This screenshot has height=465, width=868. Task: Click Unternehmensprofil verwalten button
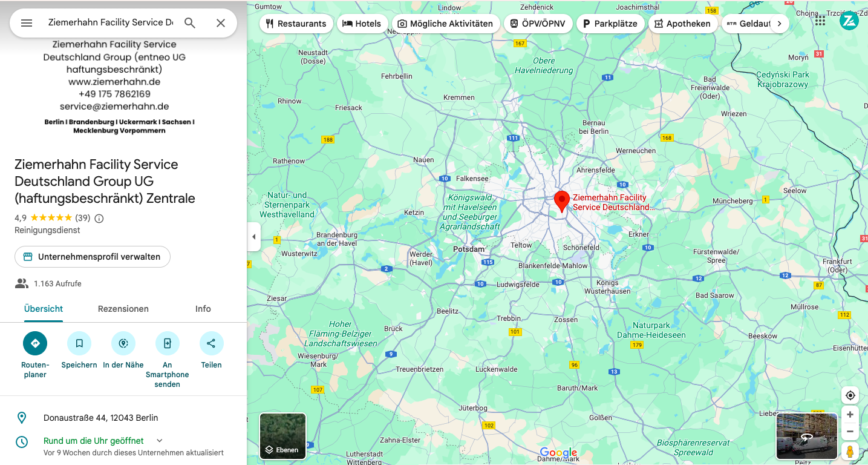click(x=93, y=257)
